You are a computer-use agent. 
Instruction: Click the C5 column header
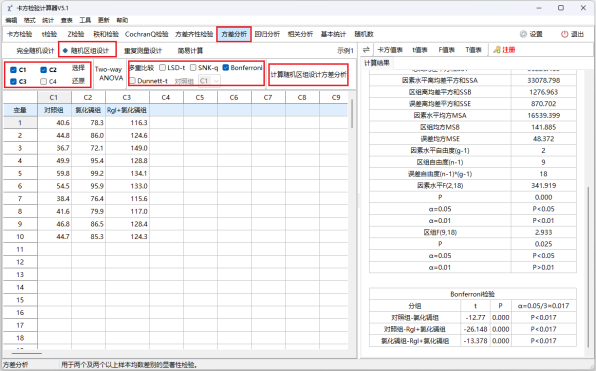coord(200,97)
